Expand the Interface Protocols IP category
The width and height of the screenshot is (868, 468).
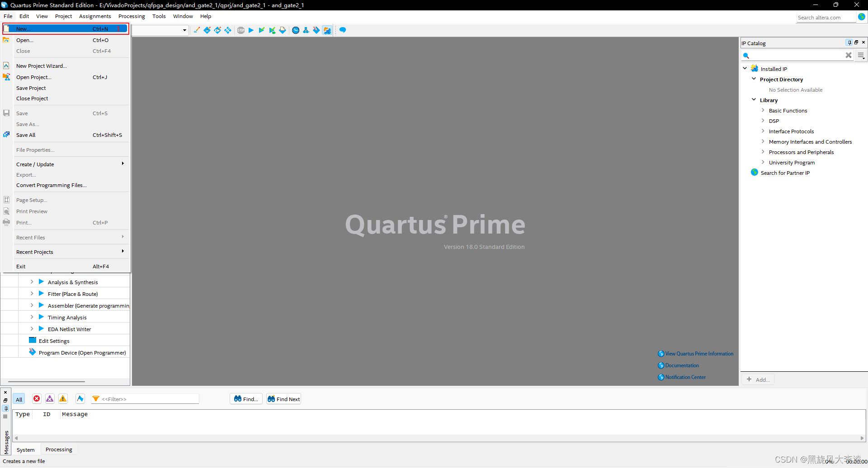(x=763, y=131)
